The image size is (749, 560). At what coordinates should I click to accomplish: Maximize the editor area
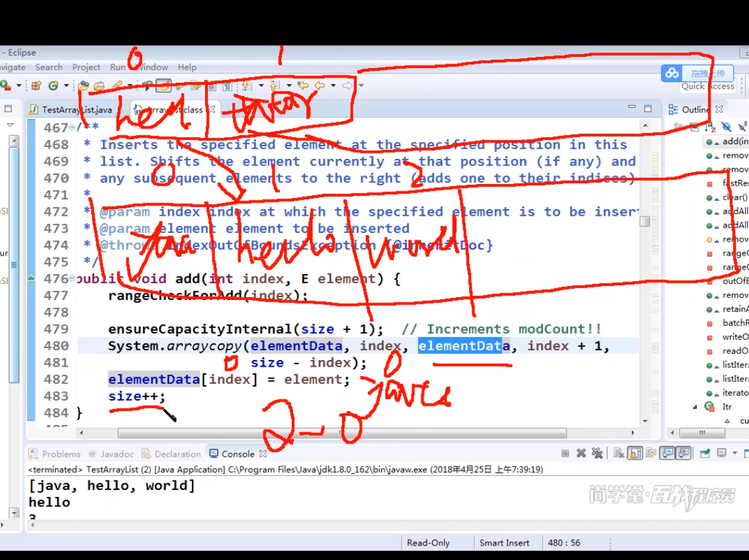pyautogui.click(x=648, y=109)
